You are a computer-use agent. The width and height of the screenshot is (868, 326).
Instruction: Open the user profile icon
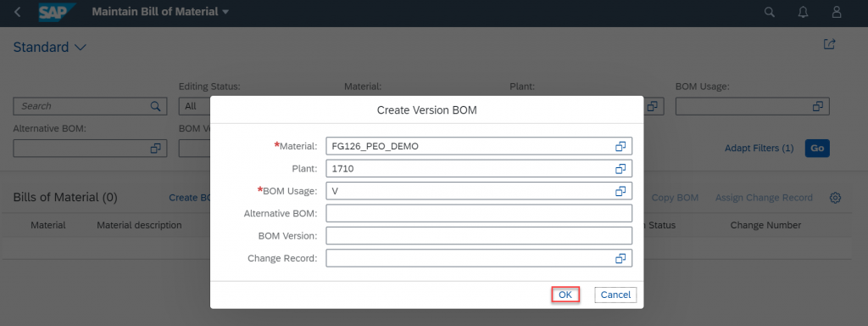[837, 12]
